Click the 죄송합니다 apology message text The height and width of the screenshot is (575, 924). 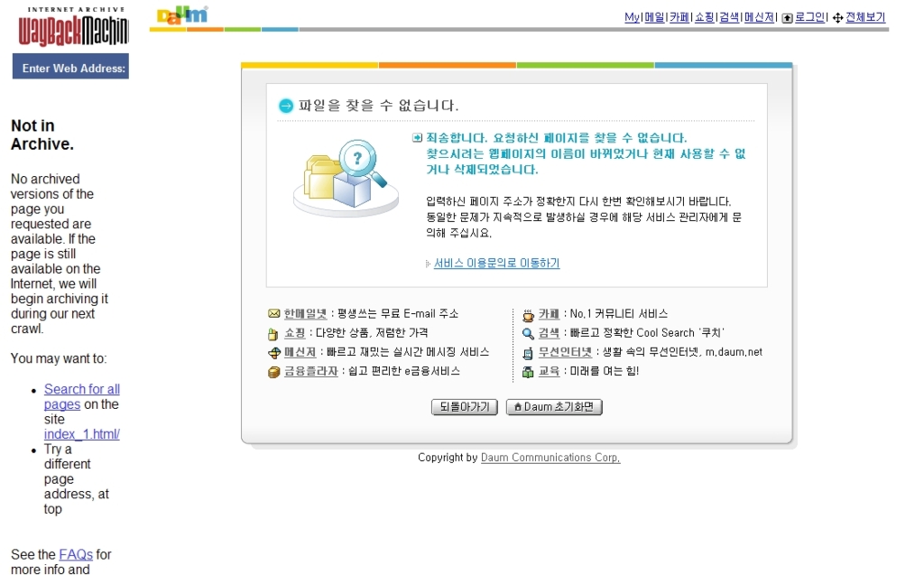coord(587,154)
